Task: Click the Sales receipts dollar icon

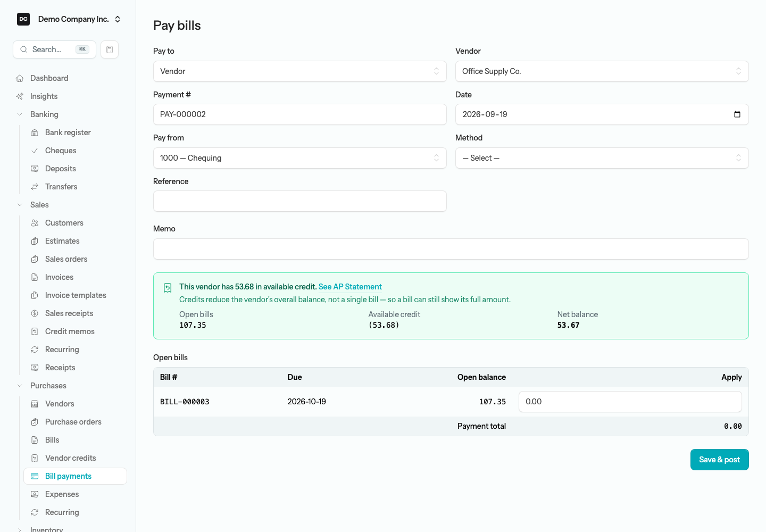Action: pyautogui.click(x=35, y=313)
